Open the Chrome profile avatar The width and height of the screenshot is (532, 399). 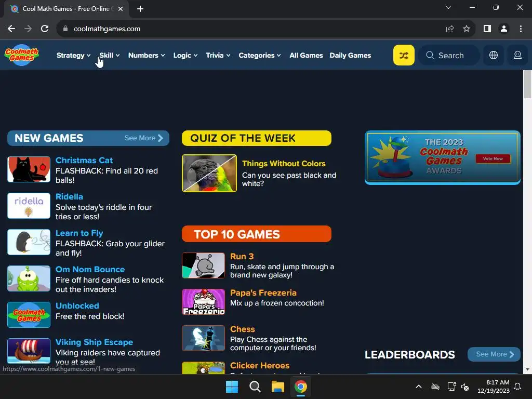(x=504, y=29)
